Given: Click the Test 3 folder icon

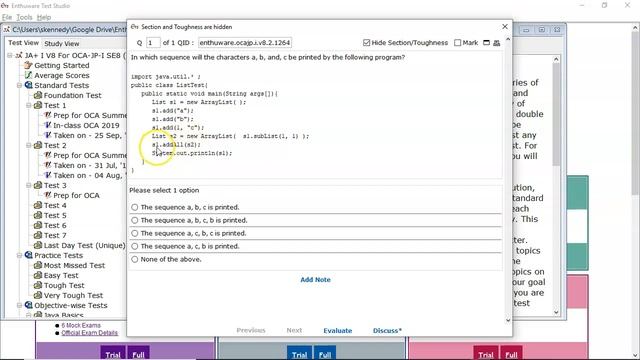Looking at the screenshot, I should (x=38, y=185).
